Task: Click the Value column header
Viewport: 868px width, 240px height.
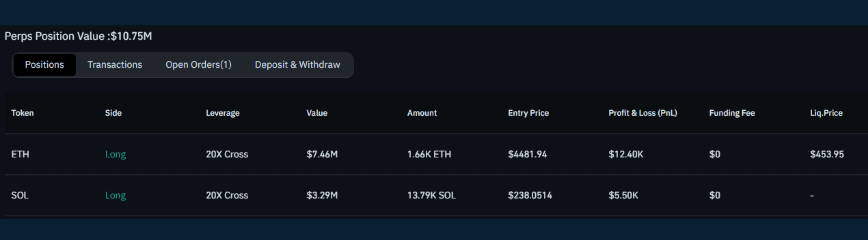Action: [x=317, y=113]
